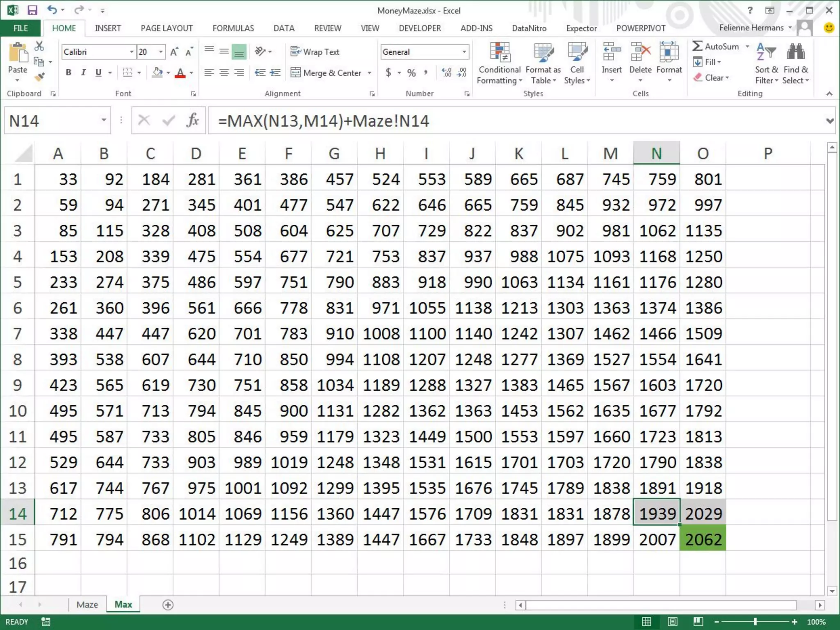Switch to the Maze sheet tab

pyautogui.click(x=87, y=605)
